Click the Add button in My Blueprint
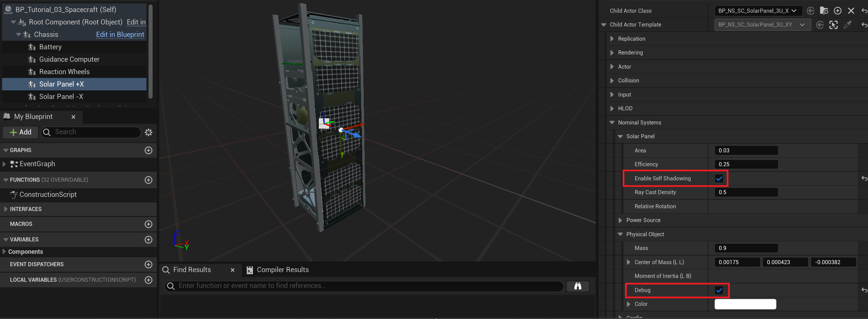The image size is (868, 319). point(21,132)
